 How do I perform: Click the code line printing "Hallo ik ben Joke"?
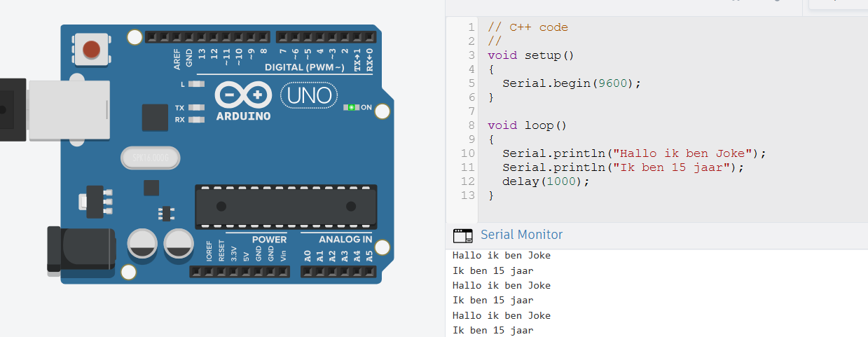(635, 153)
